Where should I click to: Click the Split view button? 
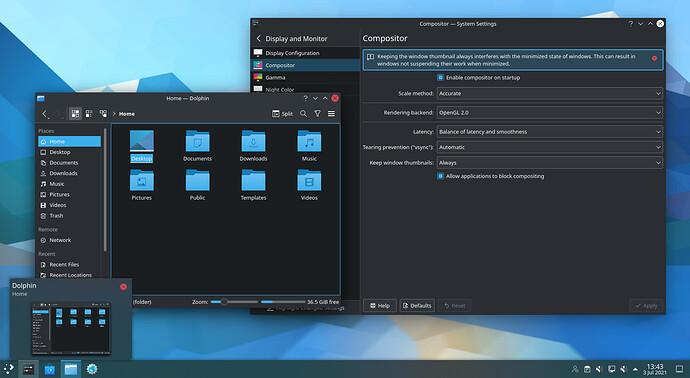(x=283, y=114)
